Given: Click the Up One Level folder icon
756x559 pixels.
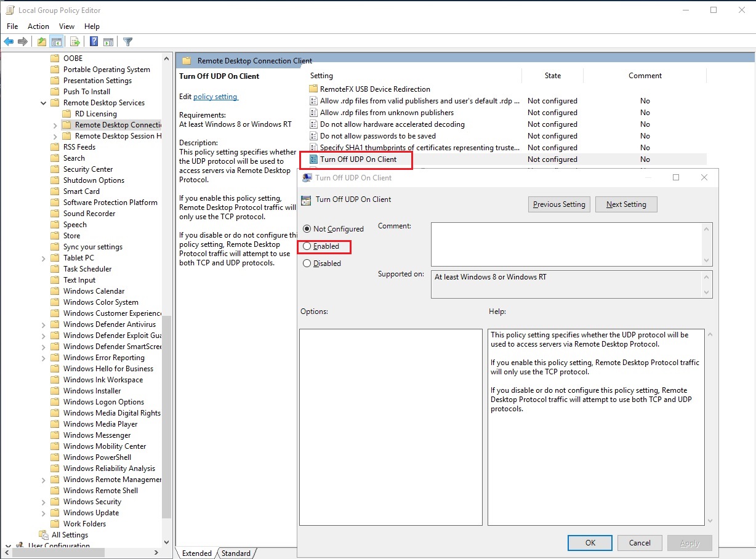Looking at the screenshot, I should click(41, 42).
